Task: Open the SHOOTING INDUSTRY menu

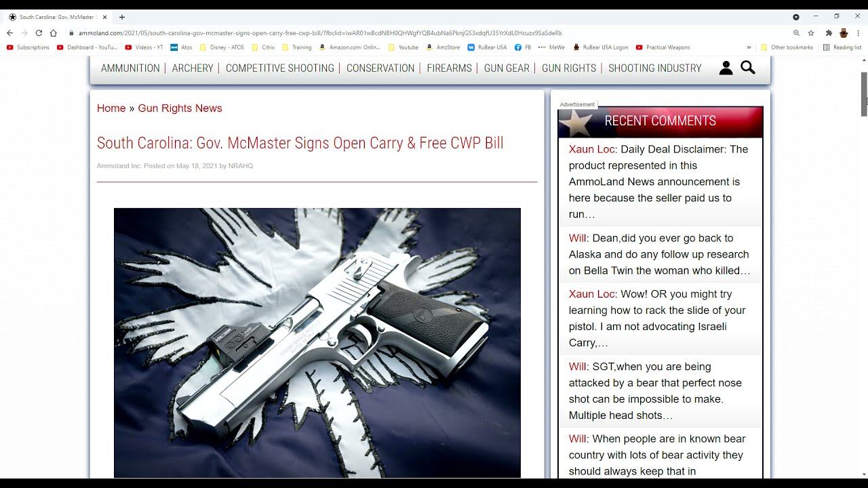Action: [655, 68]
